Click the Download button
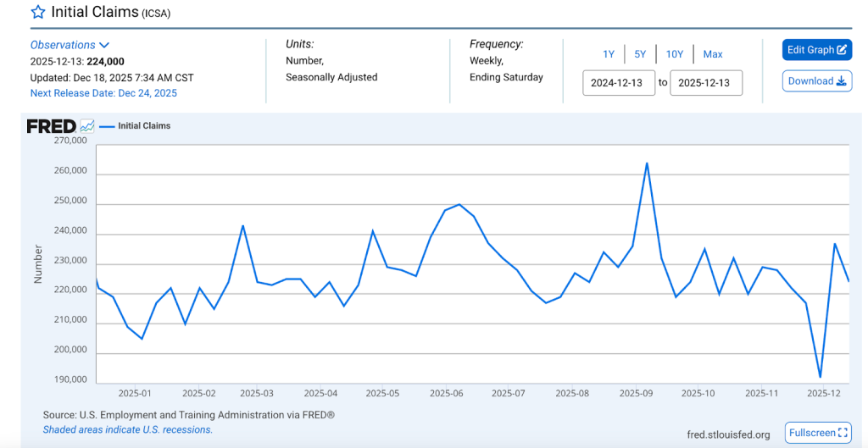The width and height of the screenshot is (868, 448). [x=816, y=81]
